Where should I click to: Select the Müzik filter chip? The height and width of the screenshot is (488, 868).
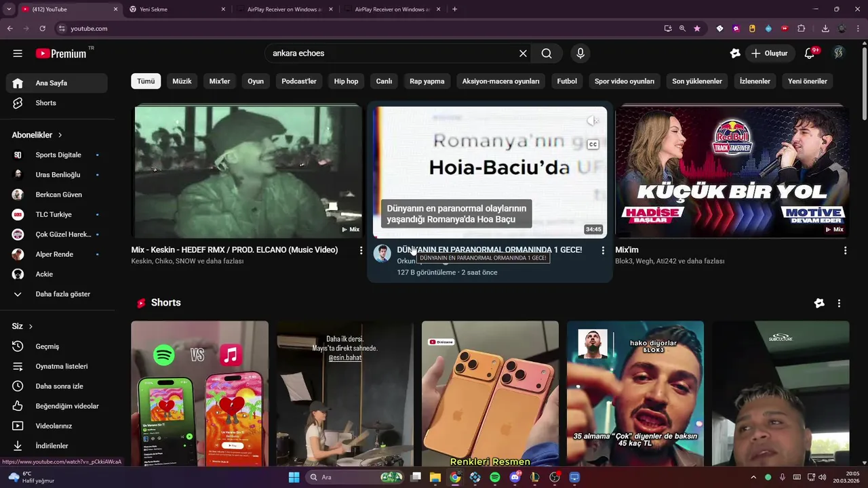(182, 81)
